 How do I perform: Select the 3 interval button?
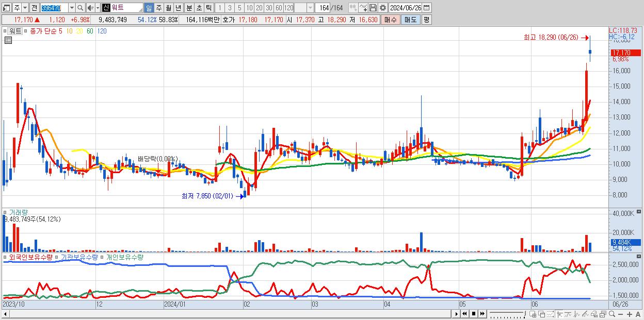(x=230, y=8)
